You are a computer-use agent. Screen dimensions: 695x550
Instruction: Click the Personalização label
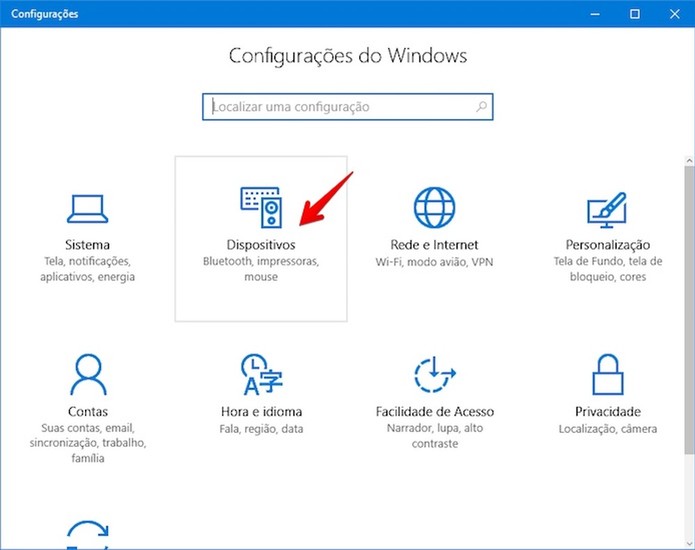(x=608, y=245)
